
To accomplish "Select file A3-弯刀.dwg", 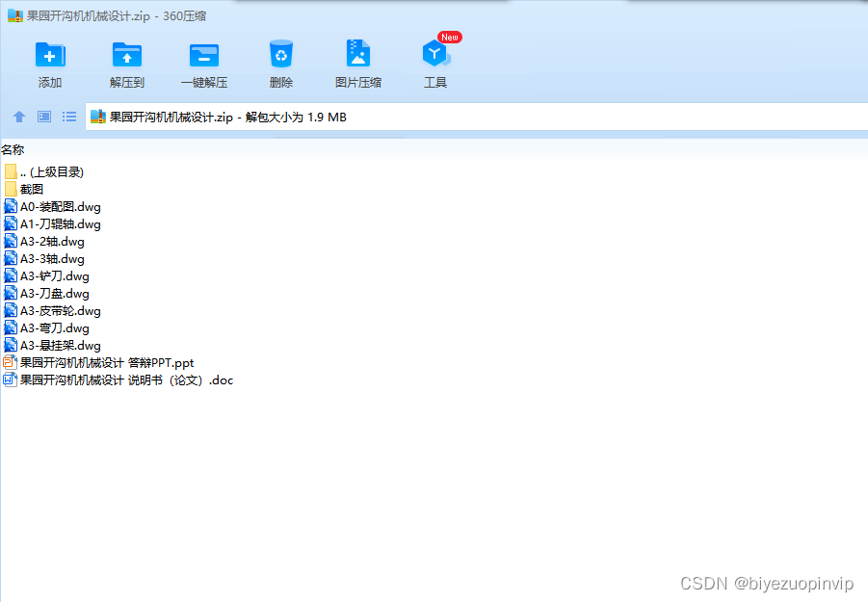I will 46,328.
